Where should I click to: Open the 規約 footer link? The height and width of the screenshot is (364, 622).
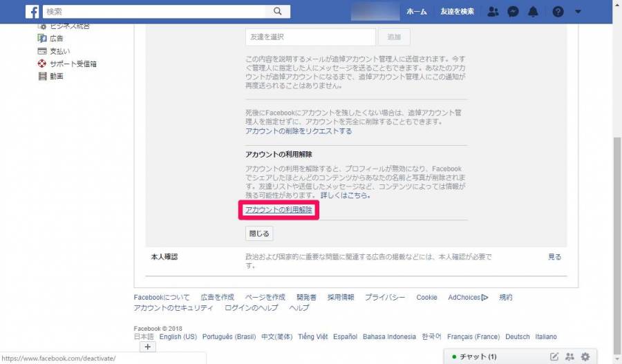point(505,298)
